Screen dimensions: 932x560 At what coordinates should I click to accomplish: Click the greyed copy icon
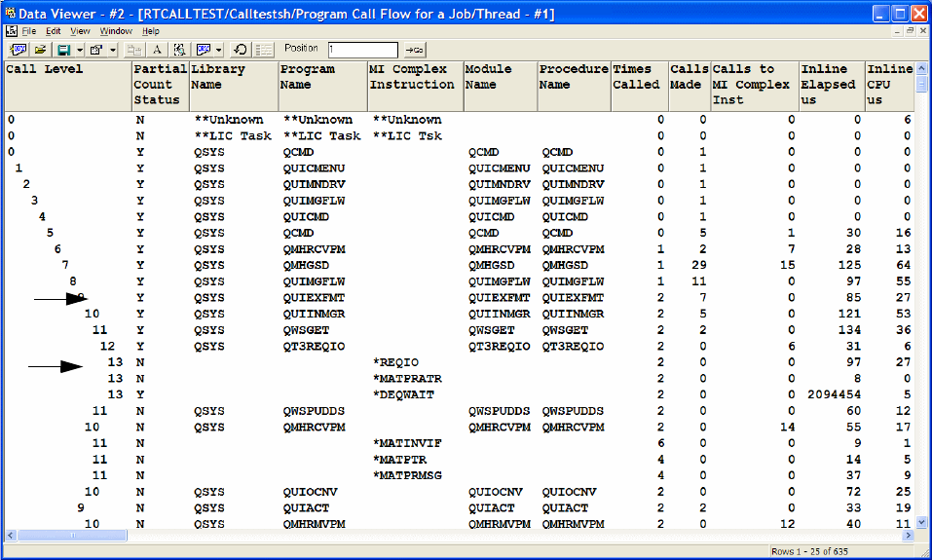click(134, 50)
